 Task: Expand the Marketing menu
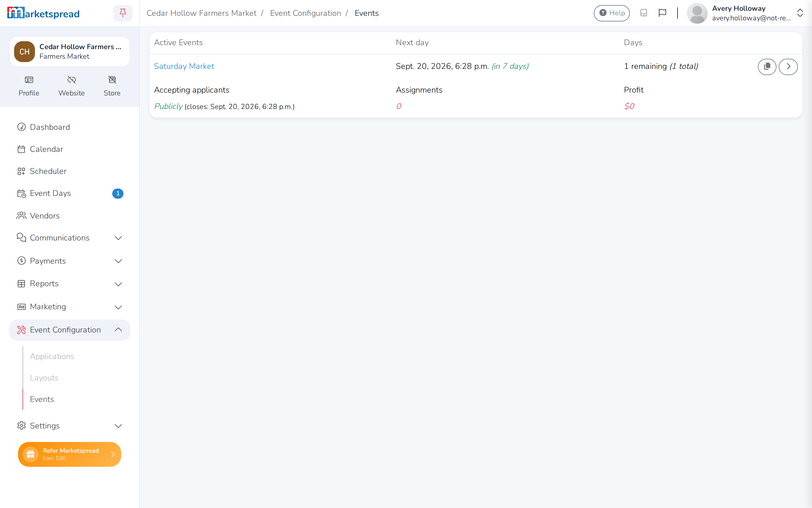click(69, 307)
